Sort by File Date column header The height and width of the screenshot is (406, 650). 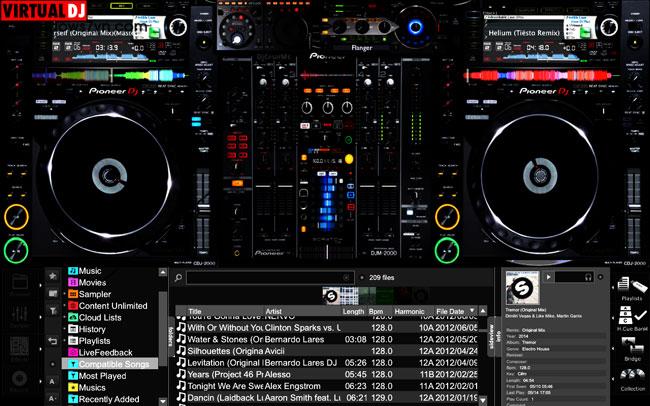pyautogui.click(x=455, y=311)
